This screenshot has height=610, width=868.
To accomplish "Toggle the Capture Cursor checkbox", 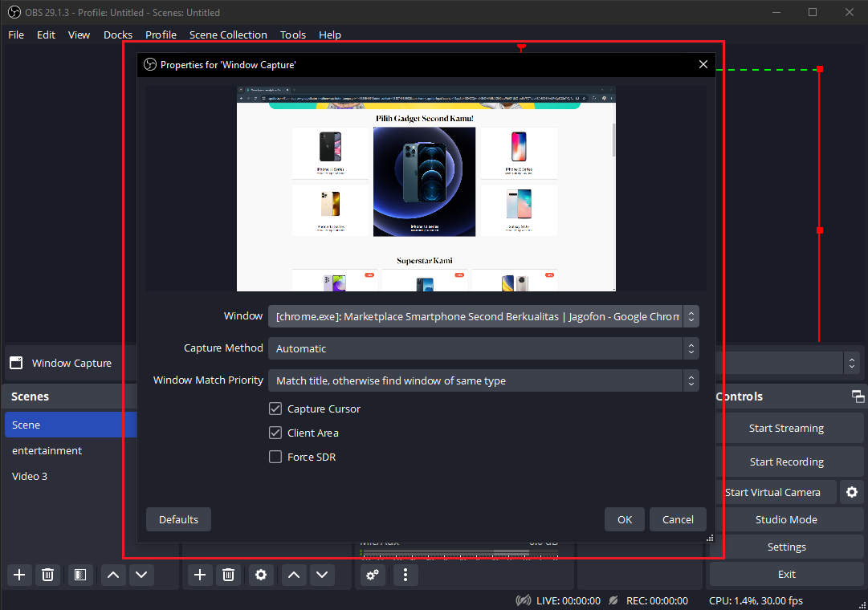I will [x=275, y=409].
